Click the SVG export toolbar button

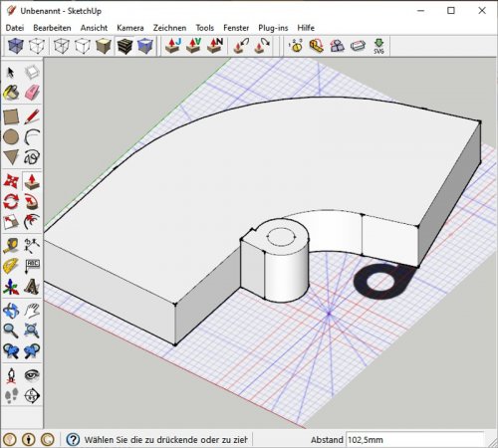378,46
